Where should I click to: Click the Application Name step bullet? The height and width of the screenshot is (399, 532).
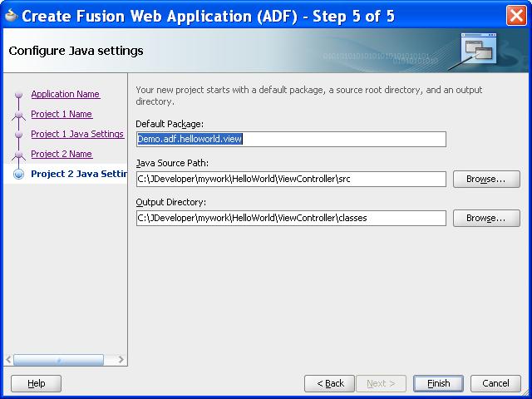click(18, 94)
